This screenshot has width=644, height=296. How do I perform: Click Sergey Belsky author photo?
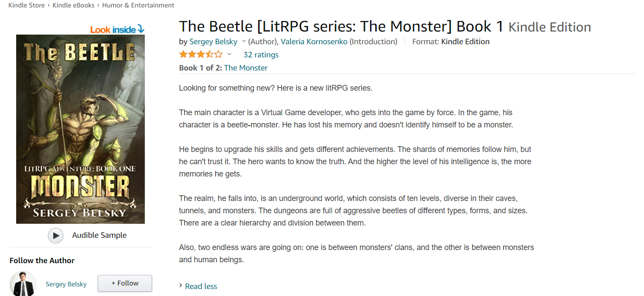tap(23, 284)
